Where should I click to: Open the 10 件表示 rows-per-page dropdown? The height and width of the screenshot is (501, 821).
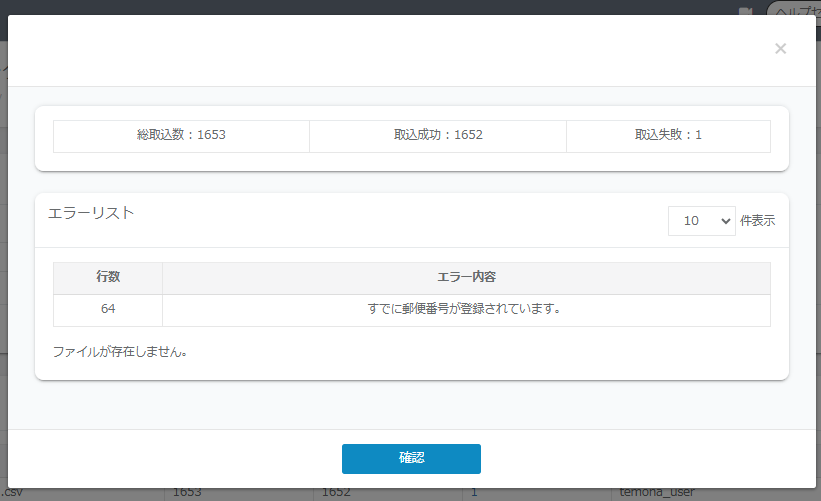pos(701,221)
